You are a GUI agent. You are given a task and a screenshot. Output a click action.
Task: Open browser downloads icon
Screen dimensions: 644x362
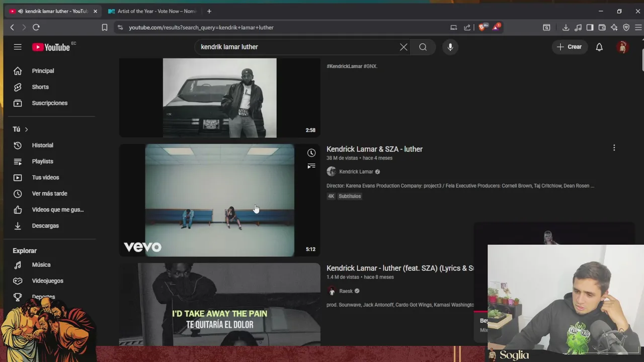coord(566,27)
